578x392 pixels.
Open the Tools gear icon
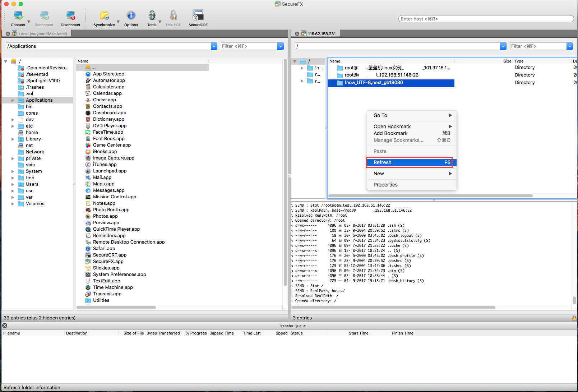pyautogui.click(x=152, y=16)
